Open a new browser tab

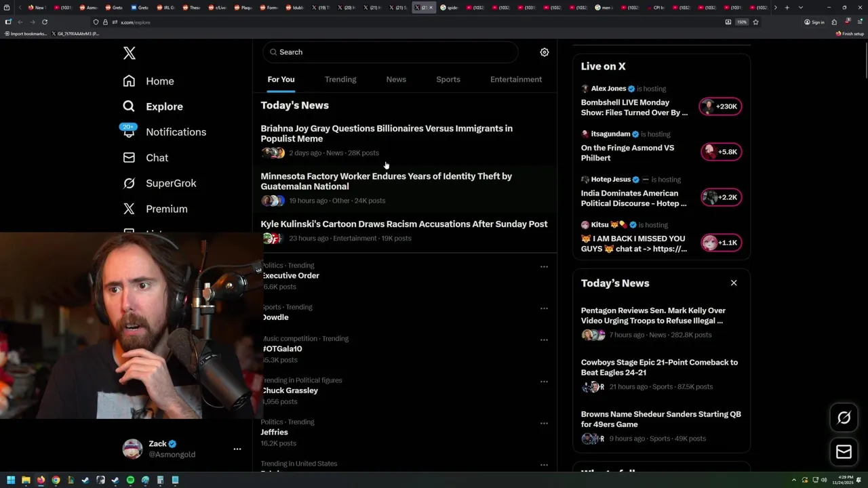coord(787,7)
